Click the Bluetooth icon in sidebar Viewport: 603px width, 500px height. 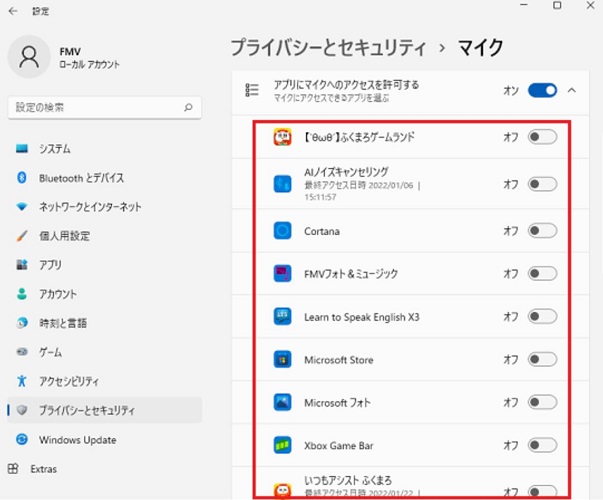22,177
